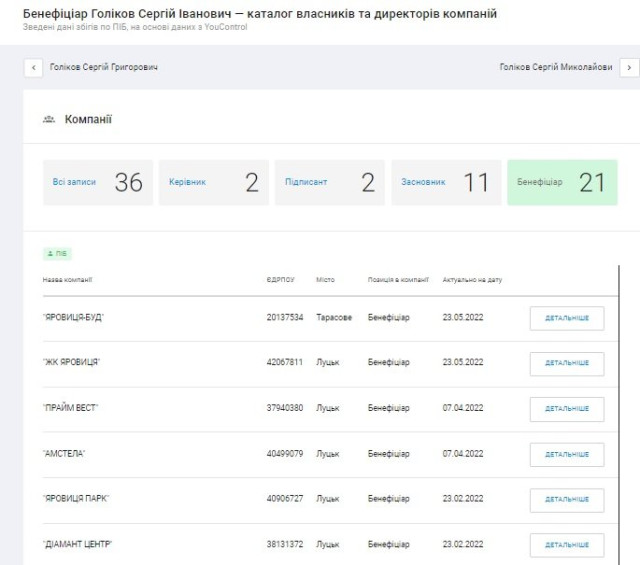The image size is (640, 565).
Task: Open previous person Голіков Сергій Григорович
Action: [x=104, y=67]
